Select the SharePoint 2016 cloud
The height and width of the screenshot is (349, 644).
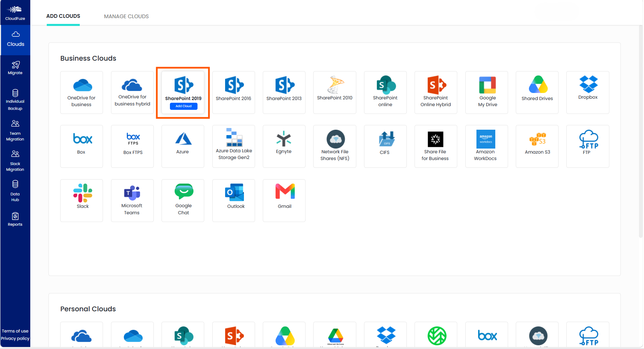tap(234, 92)
